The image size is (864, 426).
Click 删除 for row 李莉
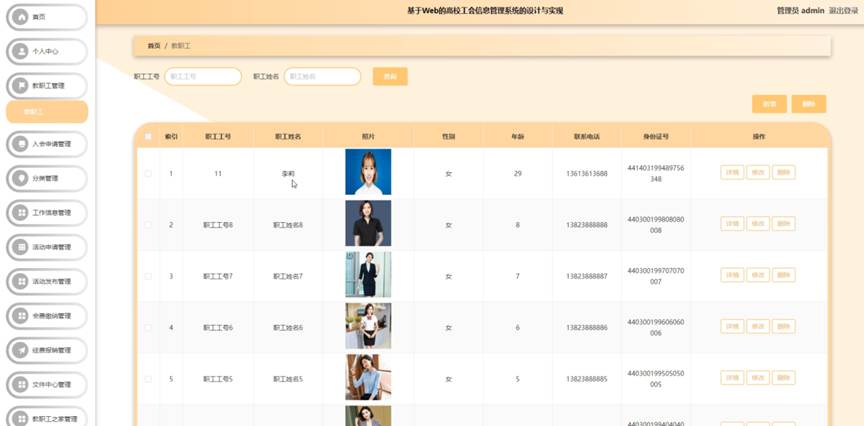[784, 172]
